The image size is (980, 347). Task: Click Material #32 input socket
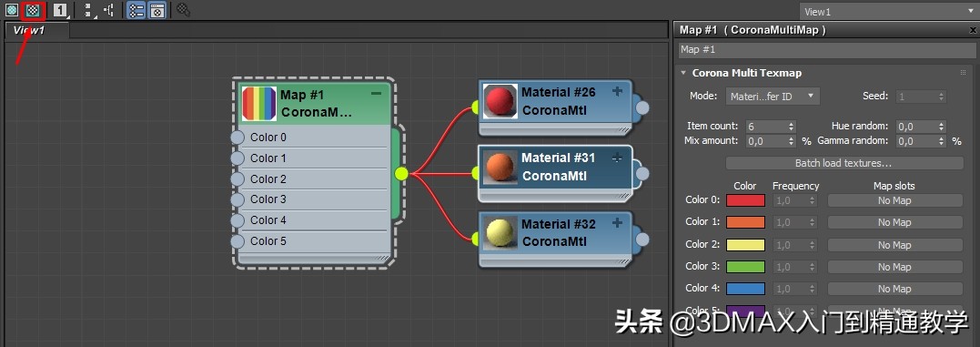pos(475,239)
